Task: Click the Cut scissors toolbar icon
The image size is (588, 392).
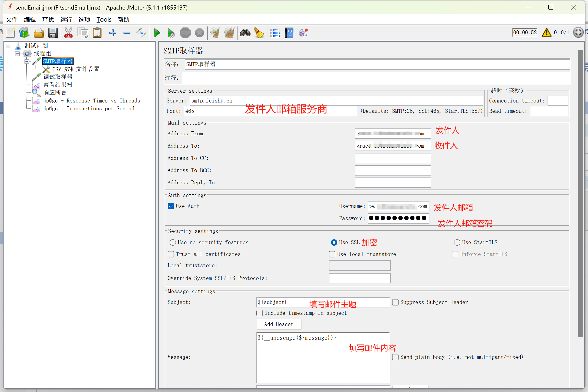Action: [x=68, y=33]
